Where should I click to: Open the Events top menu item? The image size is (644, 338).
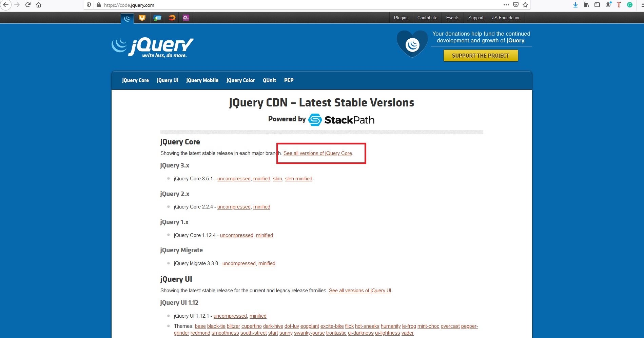pyautogui.click(x=453, y=18)
